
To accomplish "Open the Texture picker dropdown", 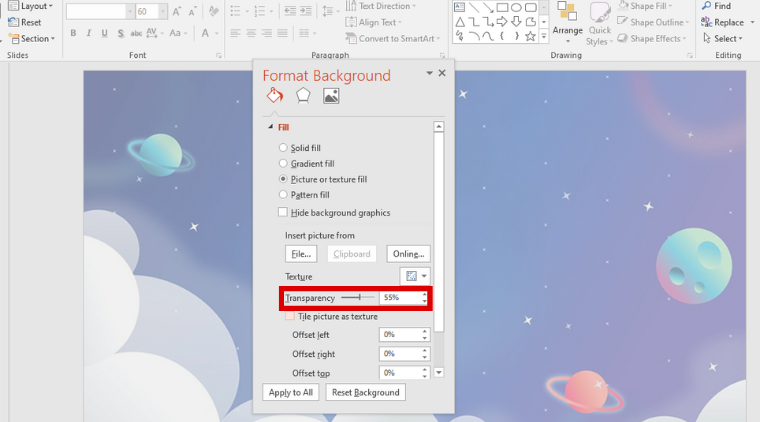I will 415,276.
